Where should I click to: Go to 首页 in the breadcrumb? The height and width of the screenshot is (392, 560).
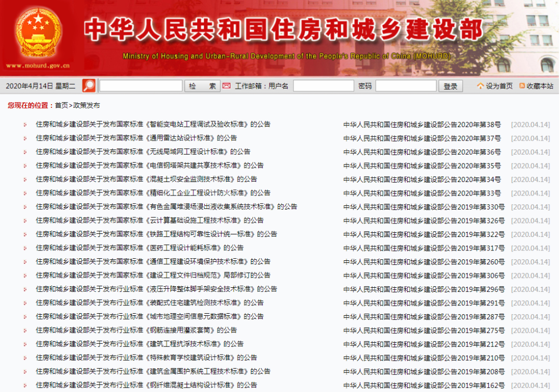coord(61,105)
